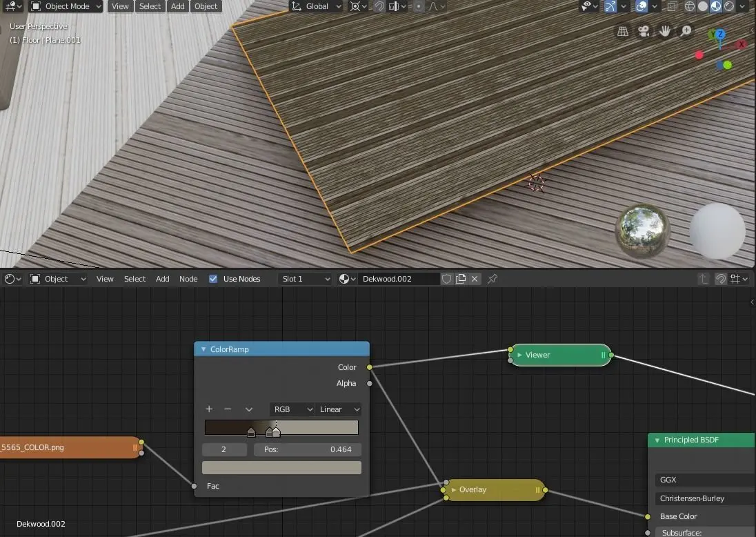Open viewport shading options dropdown
This screenshot has width=756, height=537.
point(743,6)
